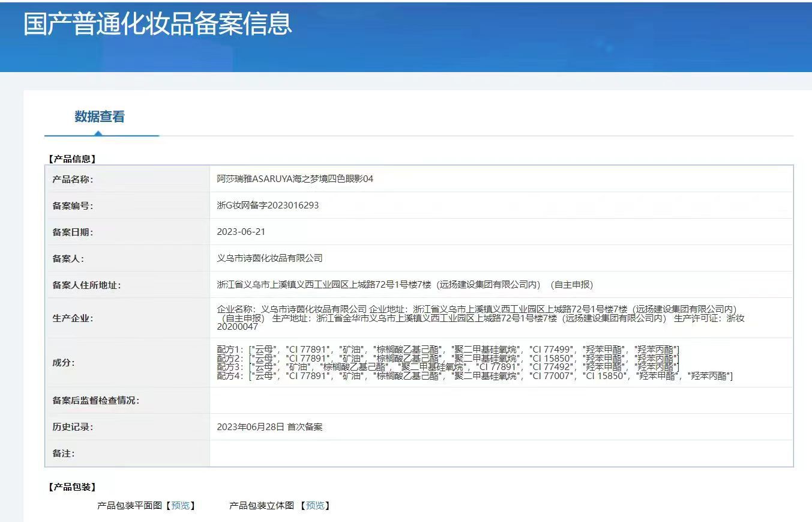Viewport: 812px width, 522px height.
Task: Click the 备案后监督检查情况 row label
Action: coord(96,401)
